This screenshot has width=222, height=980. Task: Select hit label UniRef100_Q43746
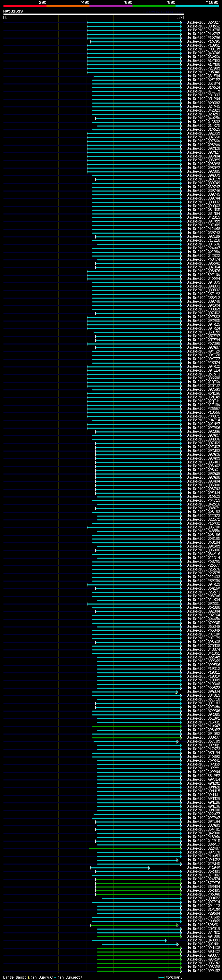point(203,53)
